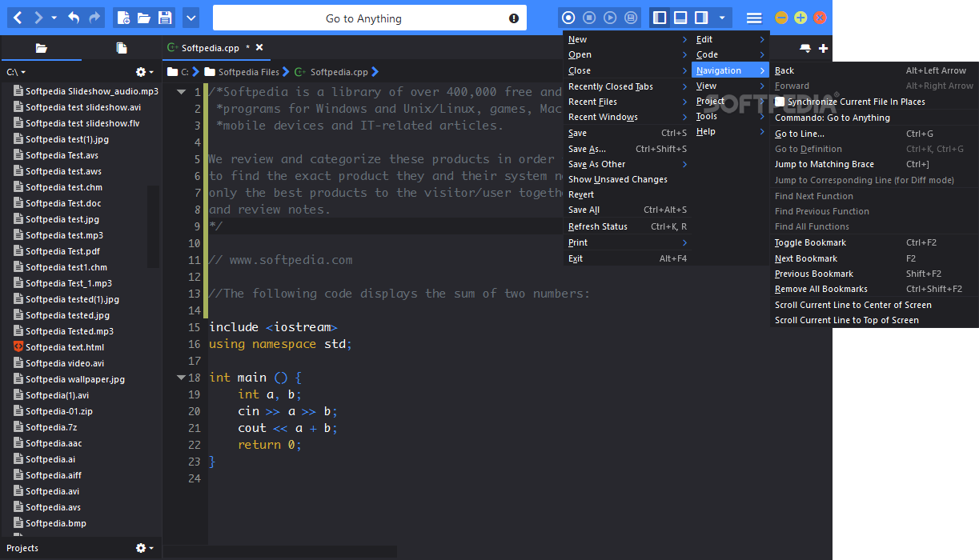Viewport: 979px width, 560px height.
Task: Click Exit in the file menu
Action: [627, 258]
